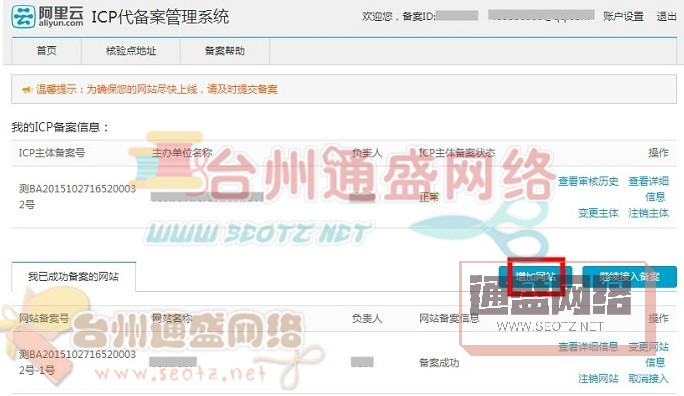Open 账户设置 account settings link

[x=623, y=17]
